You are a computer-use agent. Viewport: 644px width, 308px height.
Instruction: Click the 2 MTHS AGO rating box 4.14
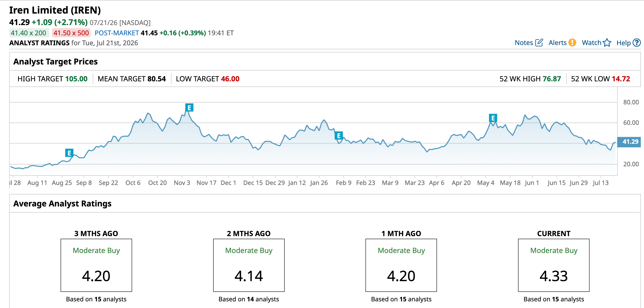pos(249,265)
